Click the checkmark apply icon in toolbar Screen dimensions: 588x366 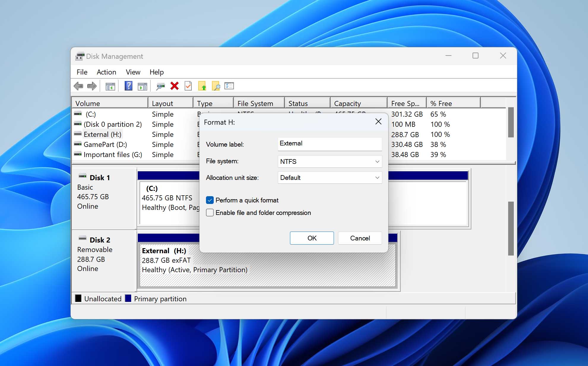(x=188, y=86)
